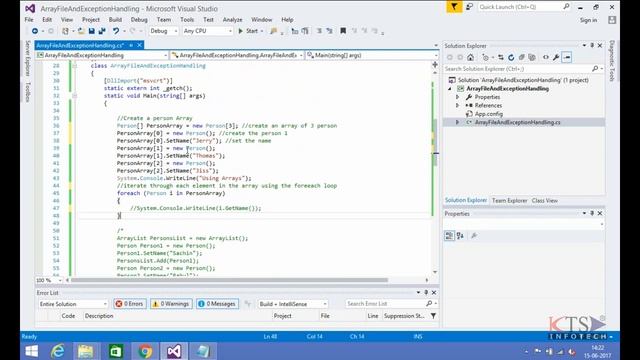Toggle Show All Files in Solution Explorer
The width and height of the screenshot is (640, 360).
[532, 58]
